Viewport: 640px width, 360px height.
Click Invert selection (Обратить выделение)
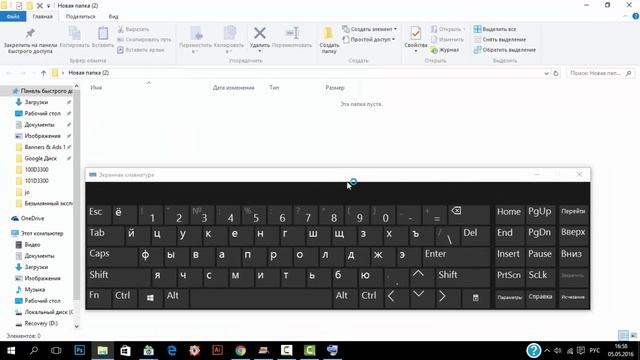tap(504, 50)
